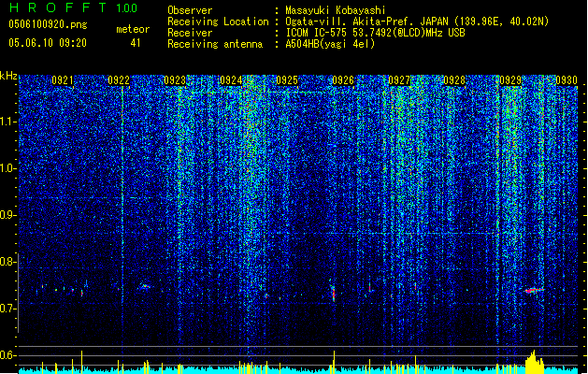This screenshot has width=588, height=374.
Task: Click the 0.7 kHz axis label
Action: [x=8, y=309]
